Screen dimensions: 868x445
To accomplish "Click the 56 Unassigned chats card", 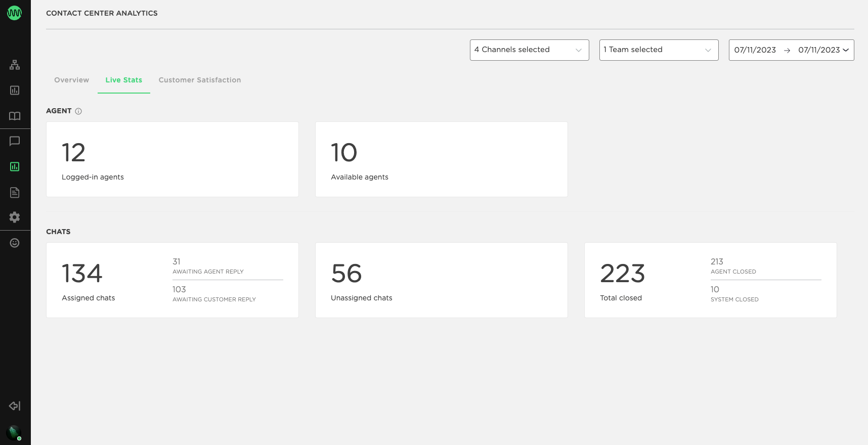I will [441, 280].
